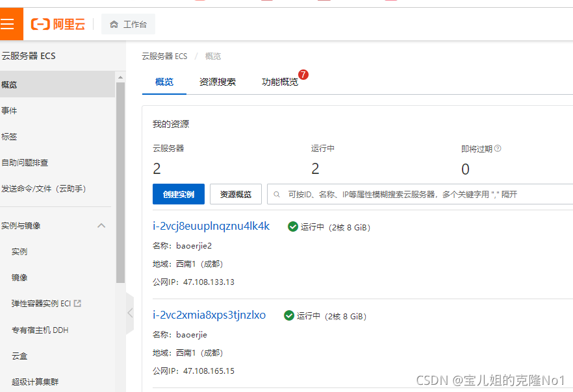Switch to the 资源搜索 tab
This screenshot has width=573, height=392.
click(218, 82)
